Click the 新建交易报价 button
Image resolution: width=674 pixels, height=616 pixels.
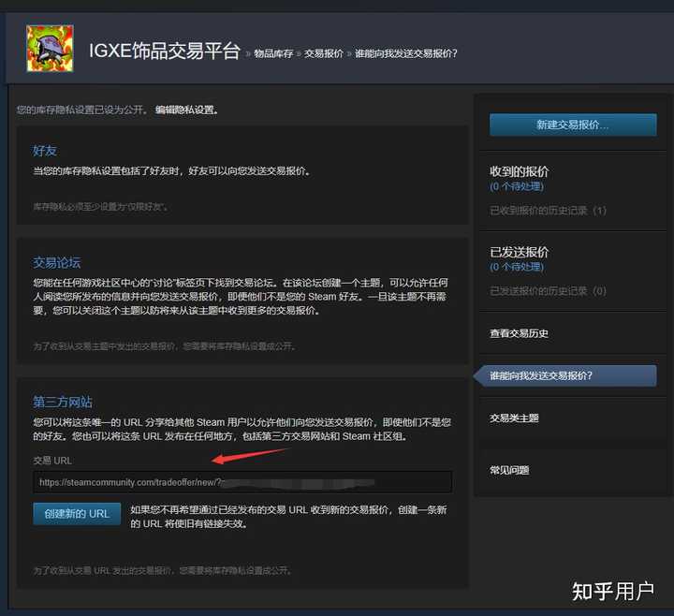[573, 125]
